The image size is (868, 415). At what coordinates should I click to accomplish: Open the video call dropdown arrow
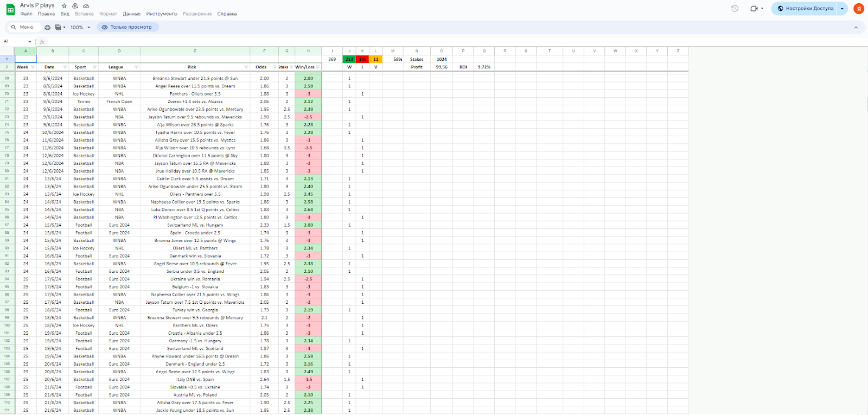(762, 9)
